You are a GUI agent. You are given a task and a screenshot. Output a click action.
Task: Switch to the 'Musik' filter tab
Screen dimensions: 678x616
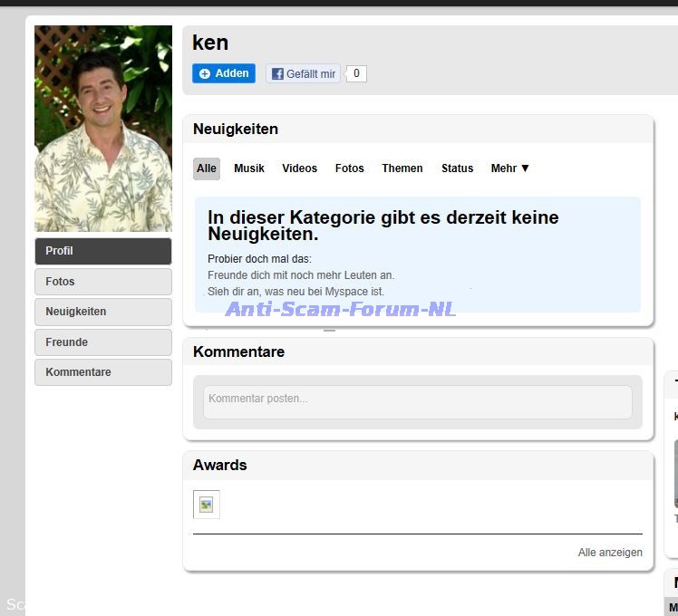pyautogui.click(x=249, y=168)
